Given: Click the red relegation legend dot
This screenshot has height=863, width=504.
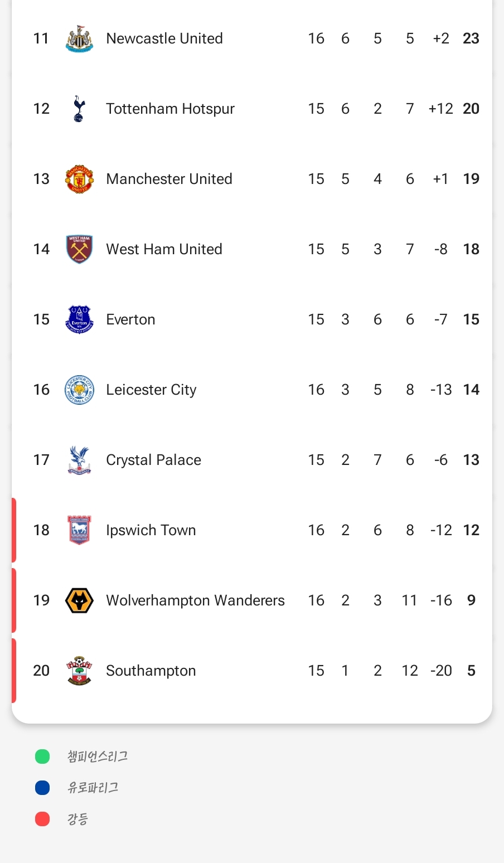Looking at the screenshot, I should (x=42, y=819).
